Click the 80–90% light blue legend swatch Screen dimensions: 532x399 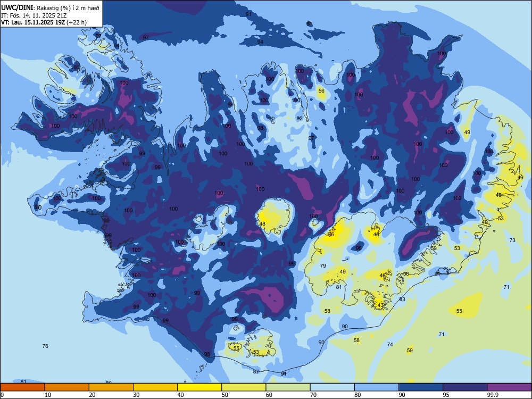(x=376, y=387)
